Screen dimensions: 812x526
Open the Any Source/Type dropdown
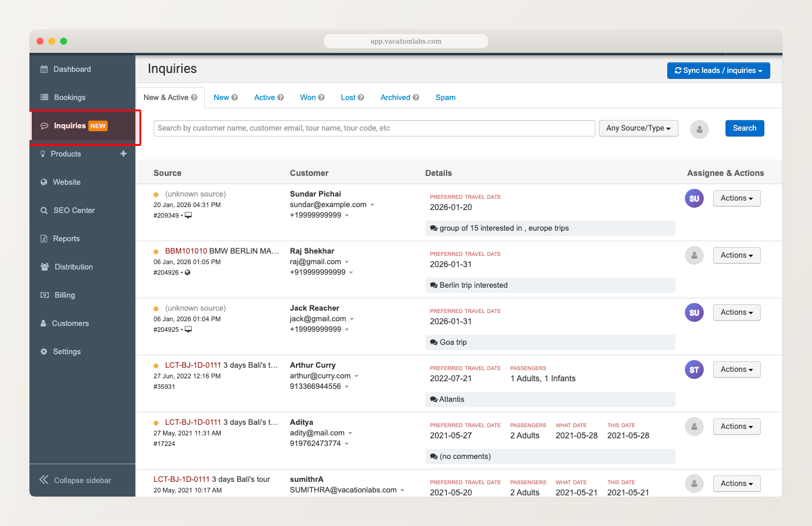(638, 128)
